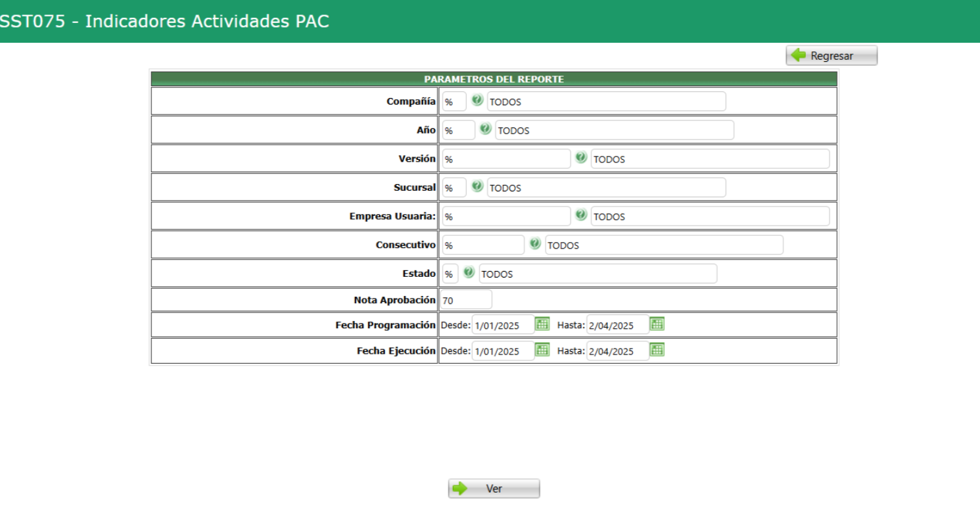
Task: Focus the Consecutivo code field
Action: click(x=483, y=245)
